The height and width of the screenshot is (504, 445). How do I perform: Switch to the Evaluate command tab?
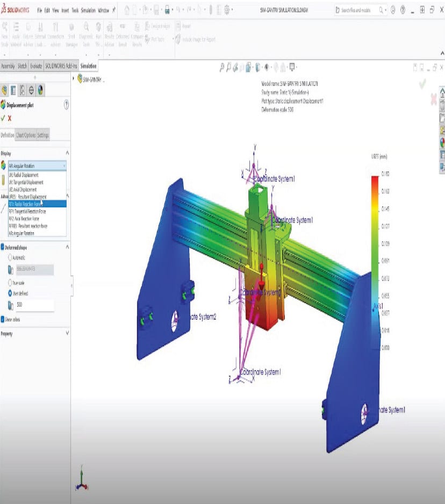click(36, 66)
